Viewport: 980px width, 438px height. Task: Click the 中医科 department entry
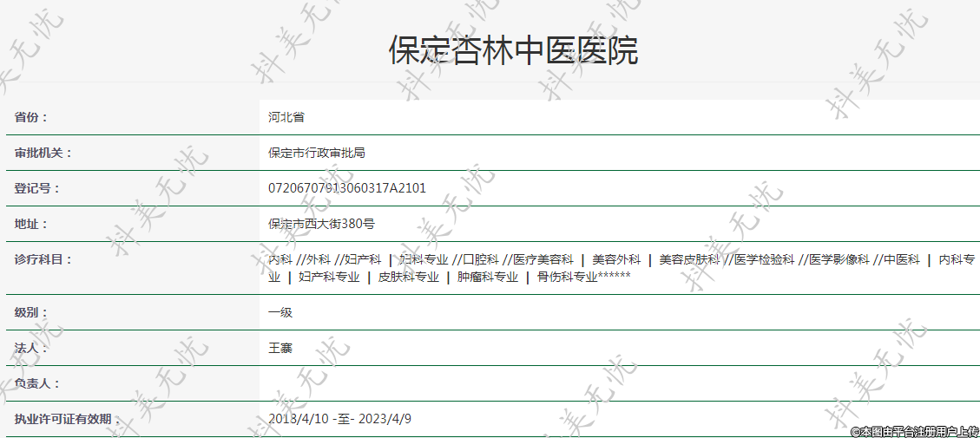[902, 259]
